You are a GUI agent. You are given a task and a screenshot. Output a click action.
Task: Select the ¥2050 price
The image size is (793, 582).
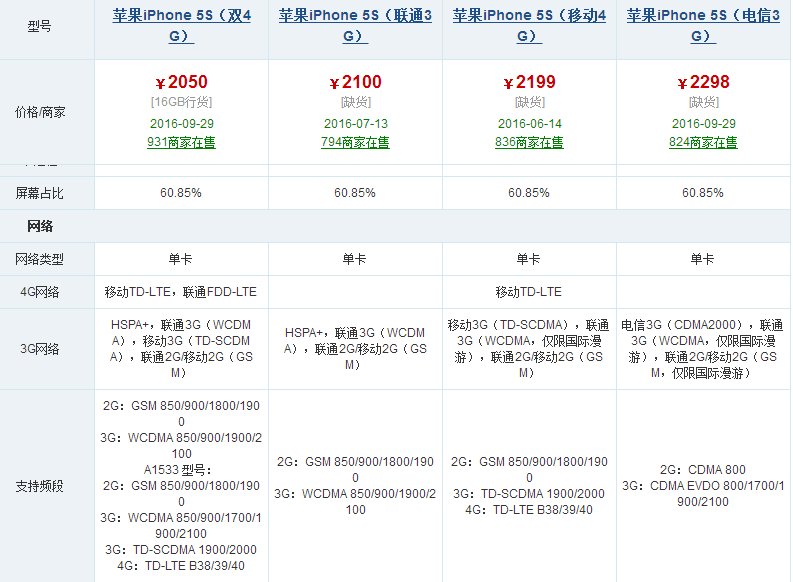click(x=182, y=82)
